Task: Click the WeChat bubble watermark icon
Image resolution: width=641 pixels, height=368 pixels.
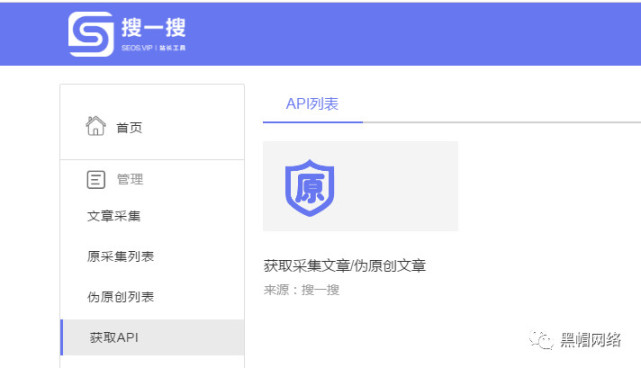Action: pyautogui.click(x=540, y=340)
